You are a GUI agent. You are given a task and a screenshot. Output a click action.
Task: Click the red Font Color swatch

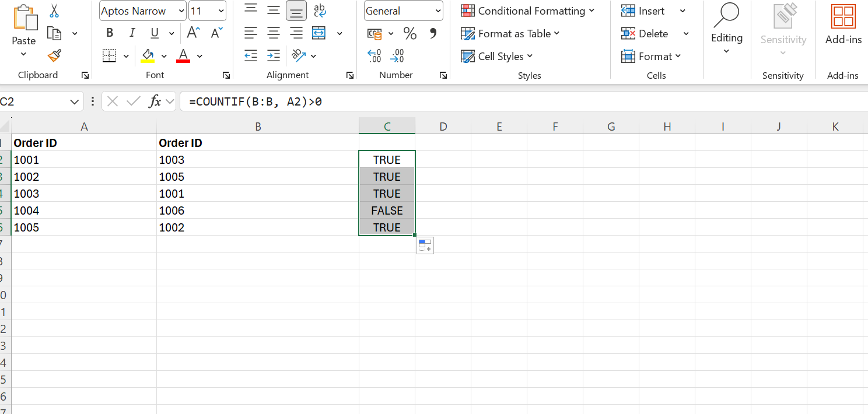(183, 55)
